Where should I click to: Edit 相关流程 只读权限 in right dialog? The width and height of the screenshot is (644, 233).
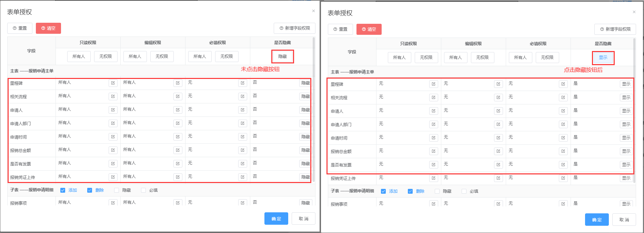tap(433, 98)
